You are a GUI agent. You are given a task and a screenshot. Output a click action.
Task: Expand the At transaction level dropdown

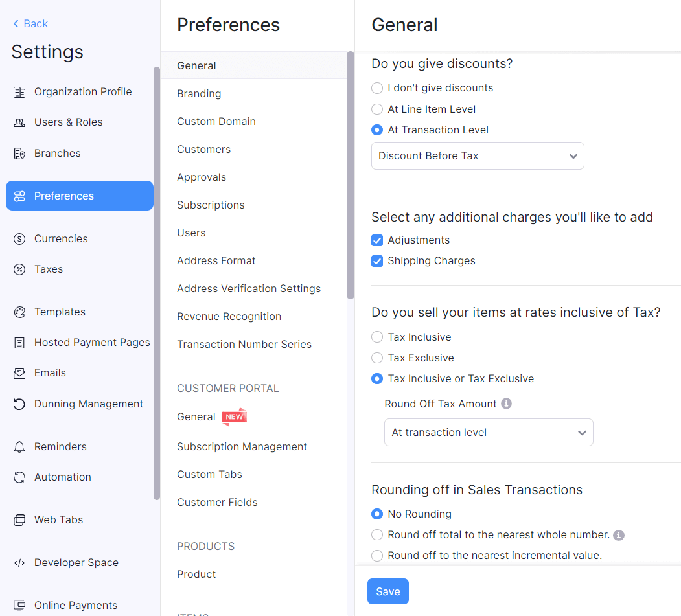489,433
